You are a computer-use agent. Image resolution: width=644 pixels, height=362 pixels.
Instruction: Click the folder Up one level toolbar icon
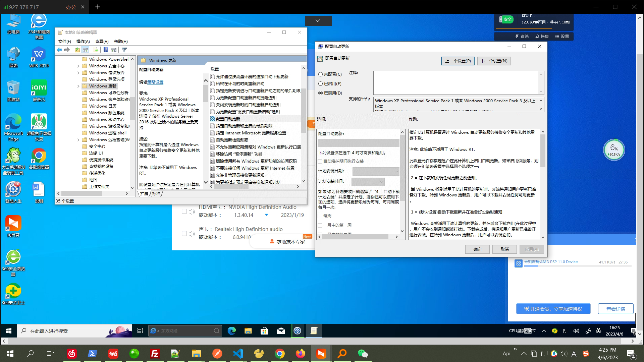coord(77,50)
